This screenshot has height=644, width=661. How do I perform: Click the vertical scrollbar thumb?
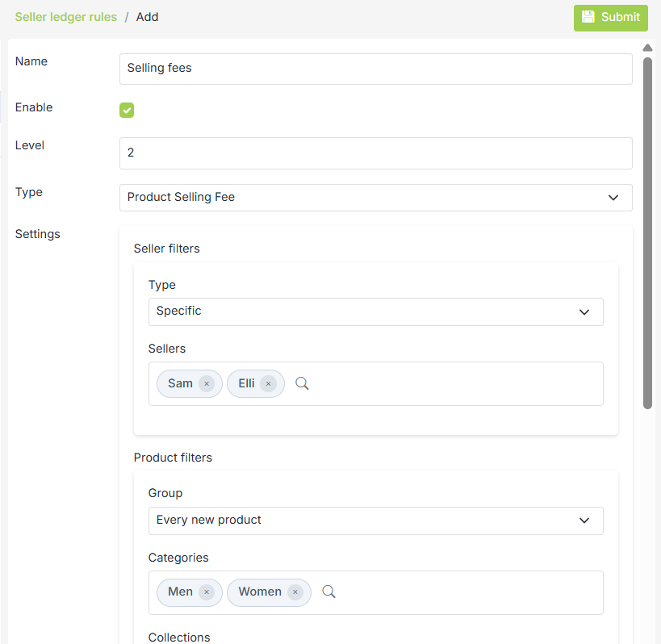[647, 232]
